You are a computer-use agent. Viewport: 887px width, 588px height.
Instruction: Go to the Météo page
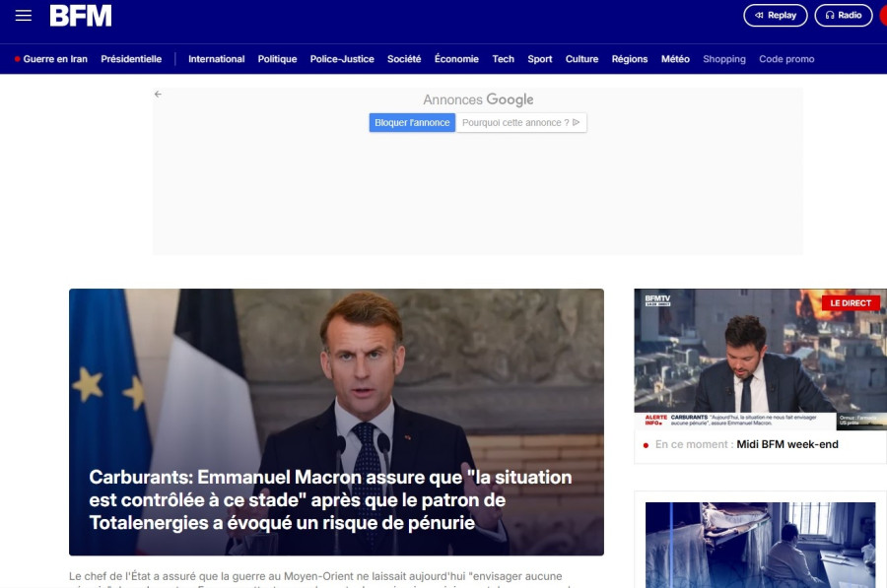tap(675, 59)
